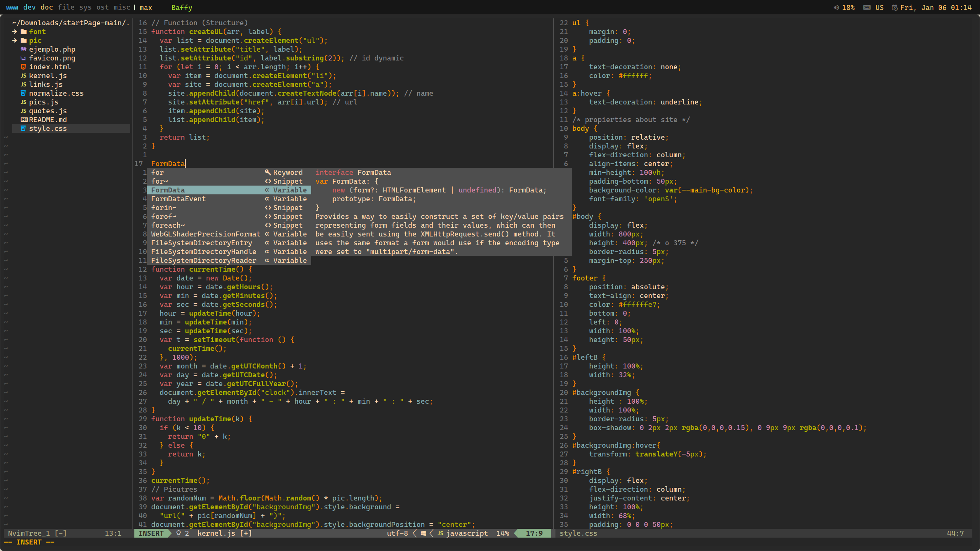This screenshot has height=551, width=980.
Task: Click the javascript filetype in statusline
Action: (467, 533)
